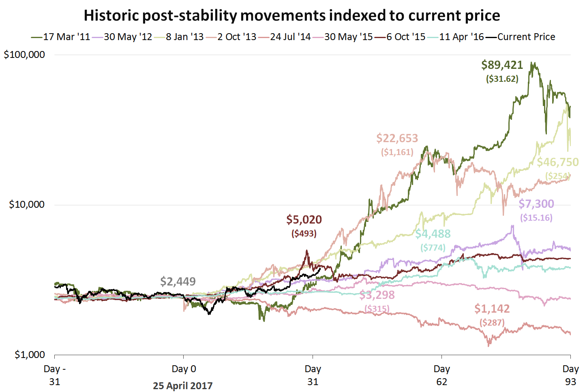Screen dimensions: 585x392
Task: Select the 30 May '12 legend entry
Action: pos(122,37)
